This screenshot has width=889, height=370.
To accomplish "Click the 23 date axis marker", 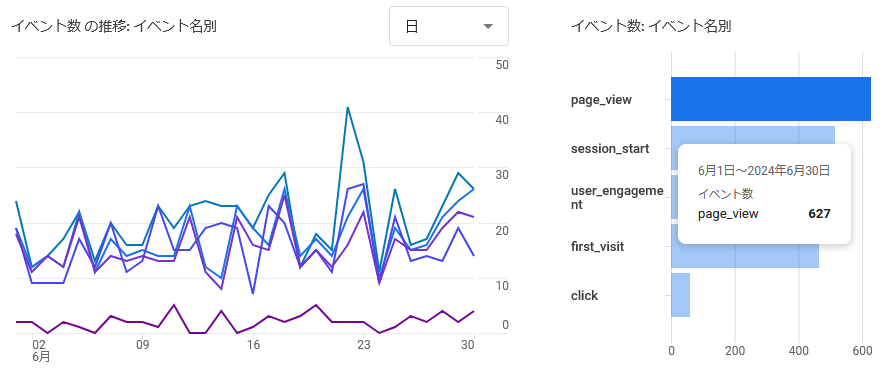I will point(364,344).
